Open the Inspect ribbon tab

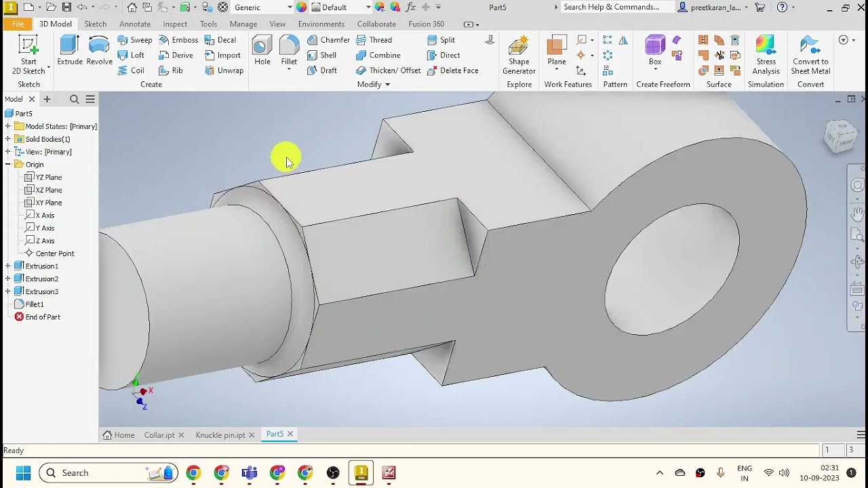pyautogui.click(x=175, y=24)
